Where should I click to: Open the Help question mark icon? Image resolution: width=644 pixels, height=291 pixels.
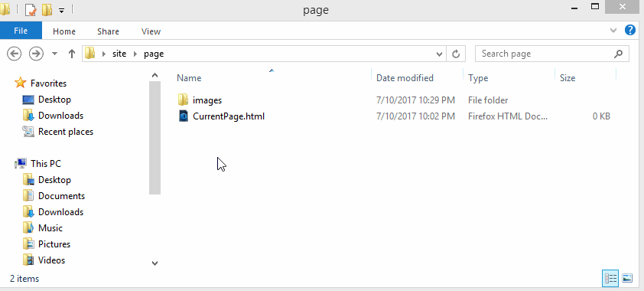630,30
